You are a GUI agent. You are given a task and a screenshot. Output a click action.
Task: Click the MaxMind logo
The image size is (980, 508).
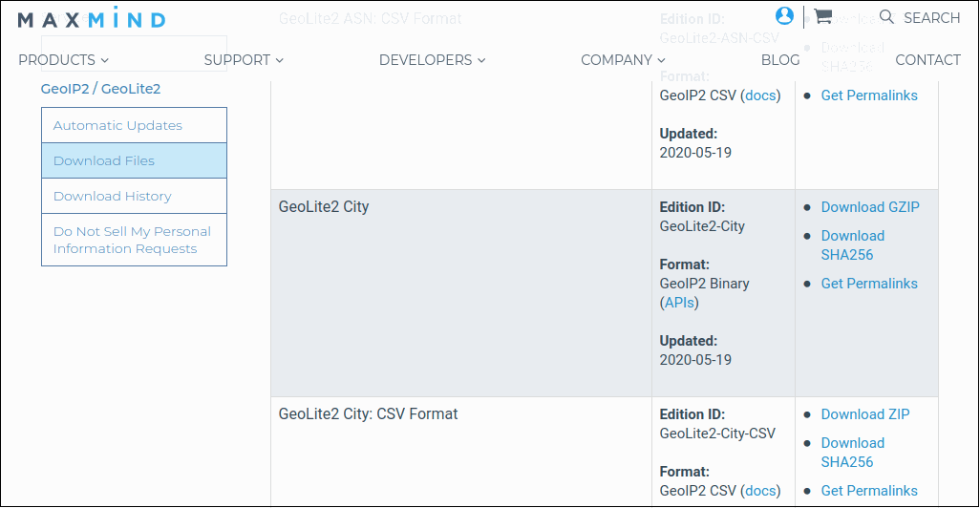click(92, 17)
